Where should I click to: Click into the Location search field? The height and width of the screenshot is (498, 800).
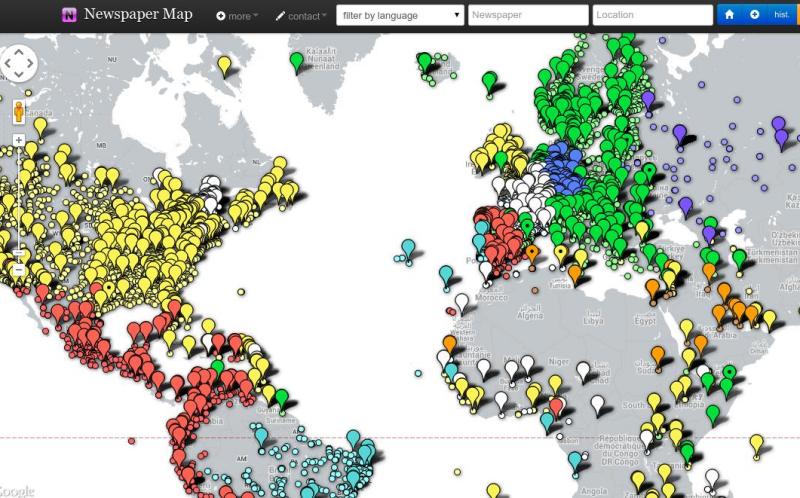tap(651, 15)
